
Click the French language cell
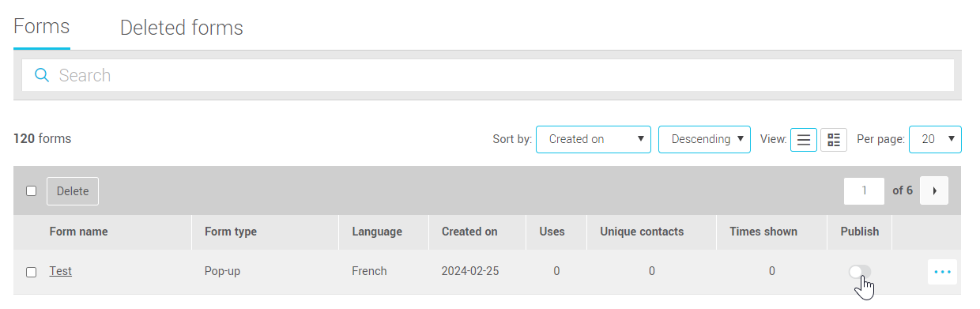369,271
